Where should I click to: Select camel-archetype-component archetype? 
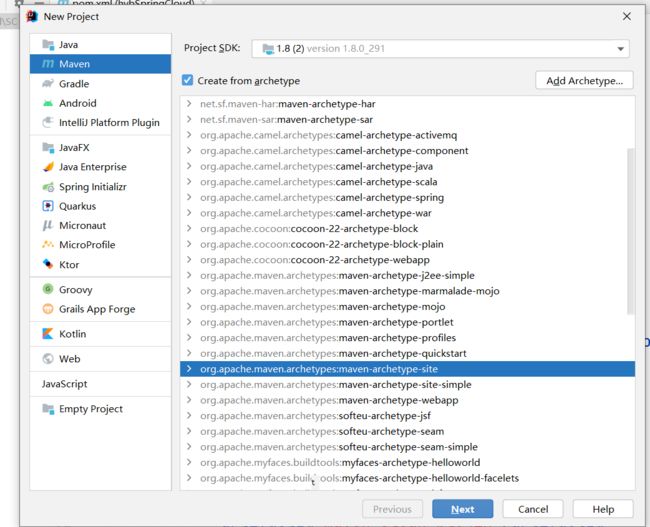point(407,151)
